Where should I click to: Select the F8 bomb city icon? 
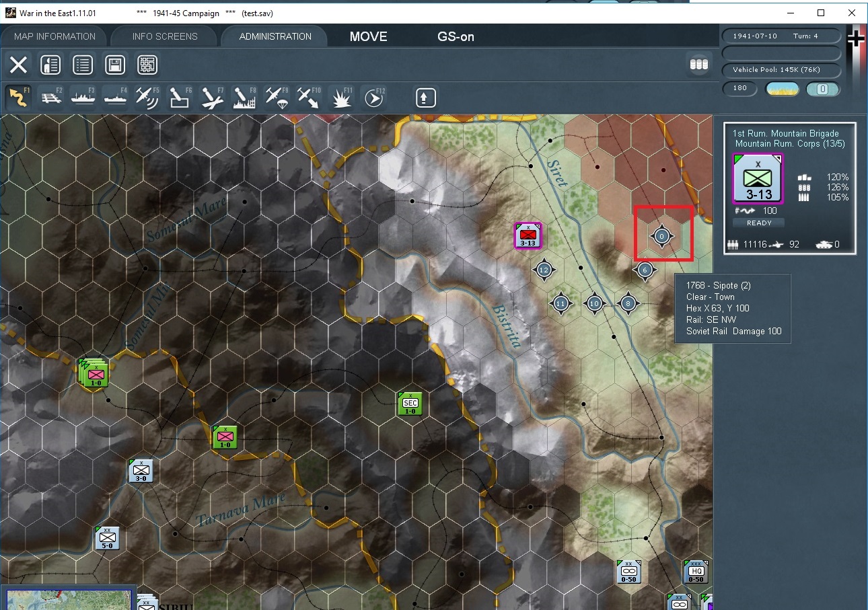[x=244, y=98]
